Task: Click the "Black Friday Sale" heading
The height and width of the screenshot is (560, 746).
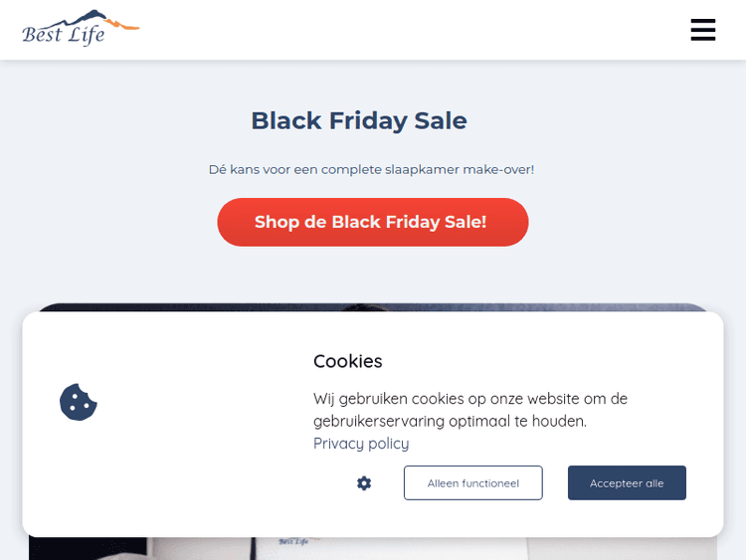Action: (359, 120)
